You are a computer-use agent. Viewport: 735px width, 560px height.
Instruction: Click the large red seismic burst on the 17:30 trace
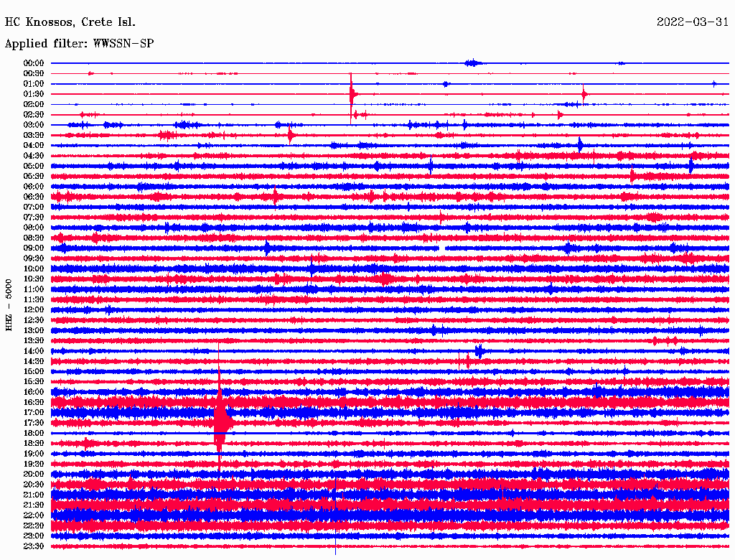pos(220,422)
